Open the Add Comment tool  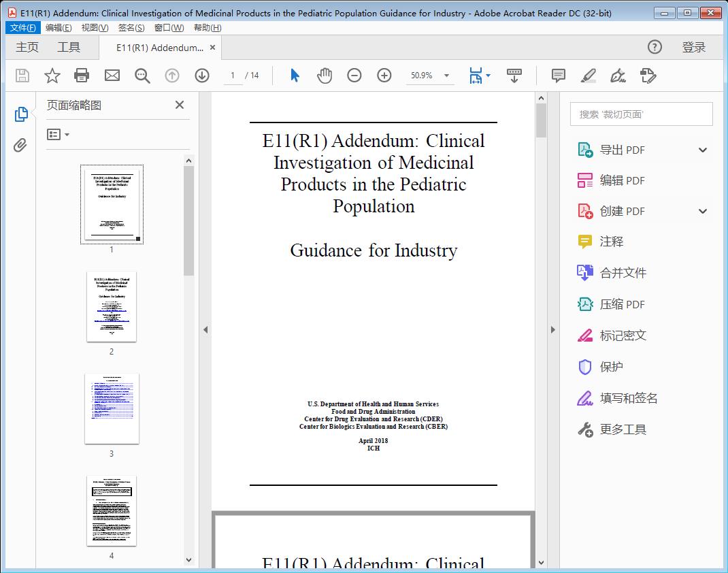[x=557, y=76]
